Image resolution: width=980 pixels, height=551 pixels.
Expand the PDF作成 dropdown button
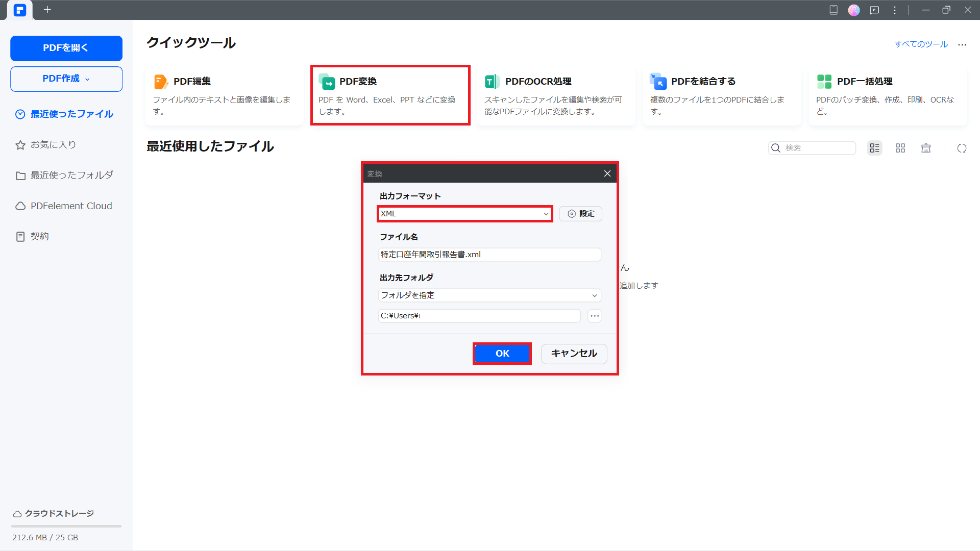pos(66,79)
